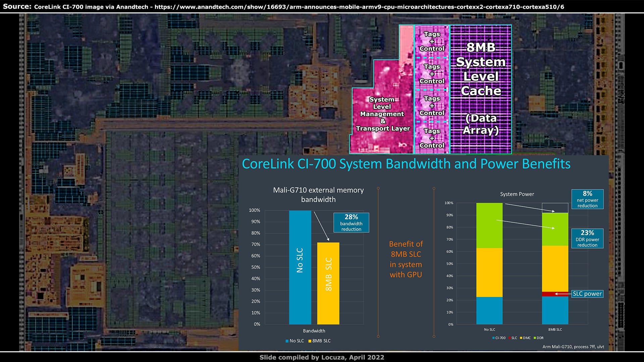
Task: Select the 'CoreLink CI-700 System Bandwidth and Power Benefits' title
Action: click(x=406, y=164)
